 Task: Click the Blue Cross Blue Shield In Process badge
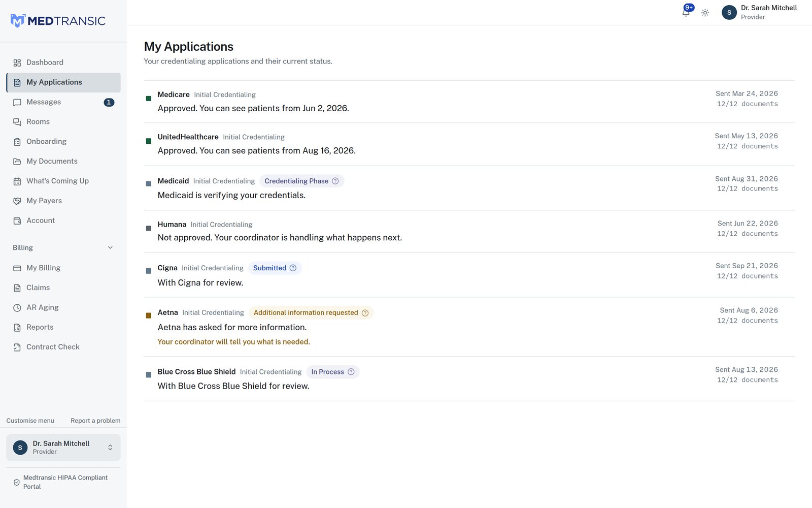[x=333, y=372]
